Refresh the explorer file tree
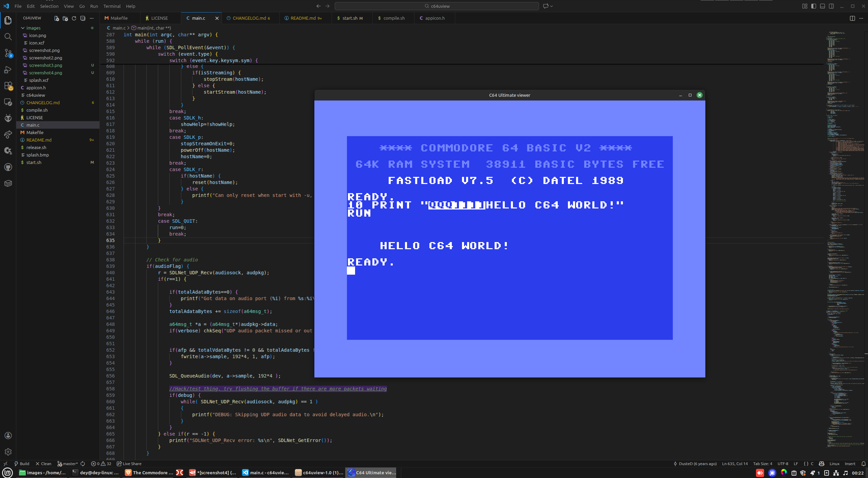This screenshot has height=478, width=868. click(x=74, y=18)
